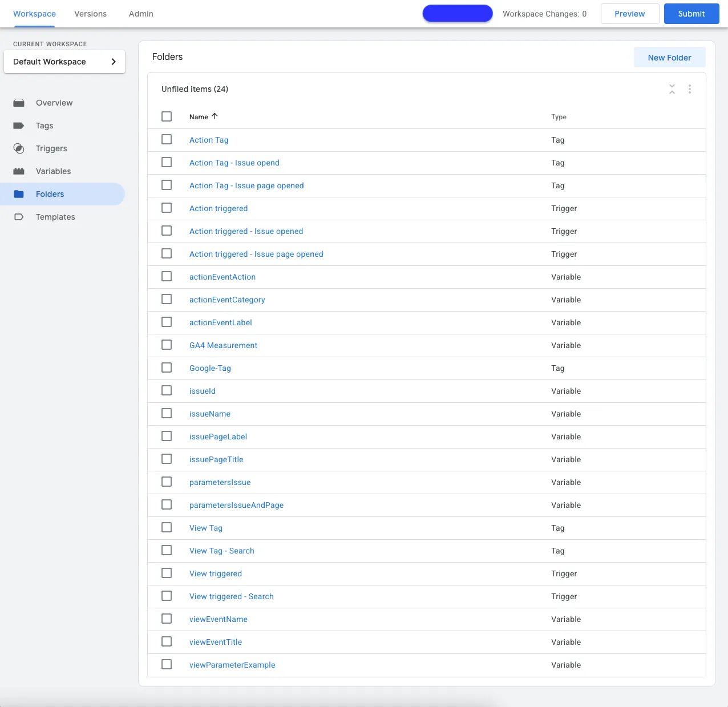Click the Workspace Changes: 0 indicator

pyautogui.click(x=545, y=14)
